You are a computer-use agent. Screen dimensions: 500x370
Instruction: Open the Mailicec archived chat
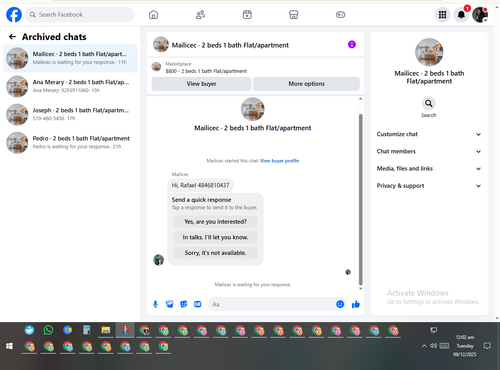pos(70,58)
